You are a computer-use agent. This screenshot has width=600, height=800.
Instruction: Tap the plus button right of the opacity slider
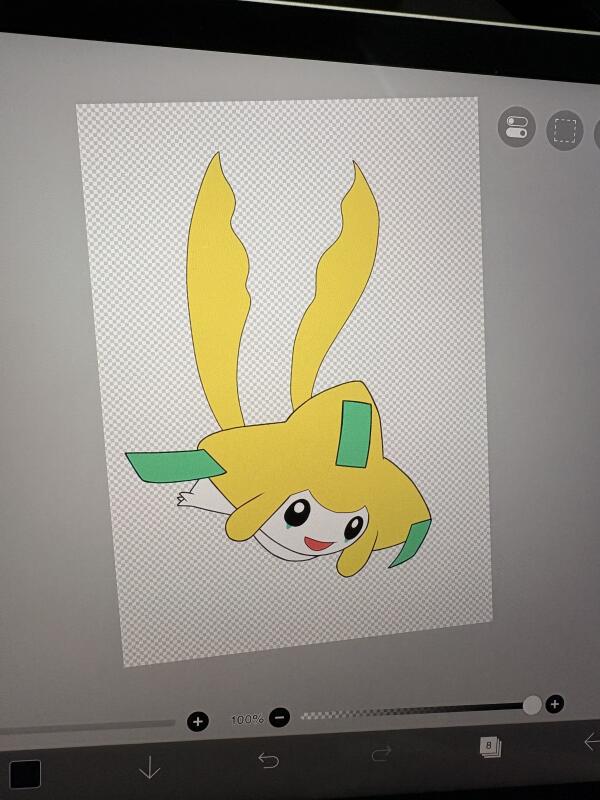[x=555, y=704]
